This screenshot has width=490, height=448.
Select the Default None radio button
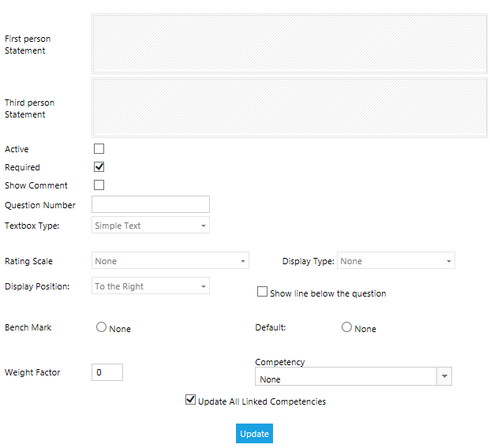point(346,327)
